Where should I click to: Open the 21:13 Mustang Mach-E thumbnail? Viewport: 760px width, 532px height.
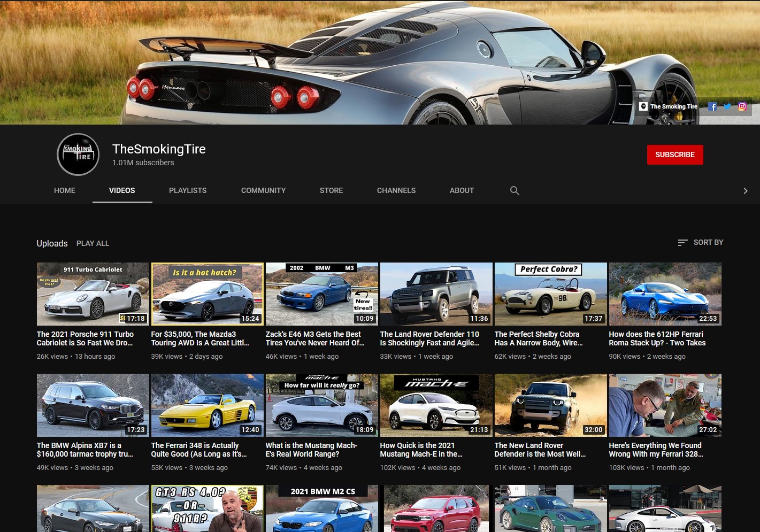point(436,405)
